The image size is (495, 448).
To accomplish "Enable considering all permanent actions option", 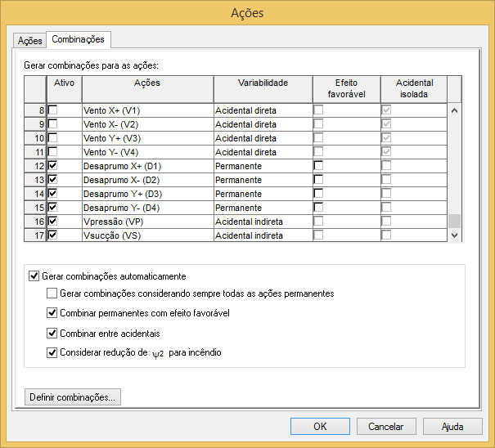I will [52, 293].
